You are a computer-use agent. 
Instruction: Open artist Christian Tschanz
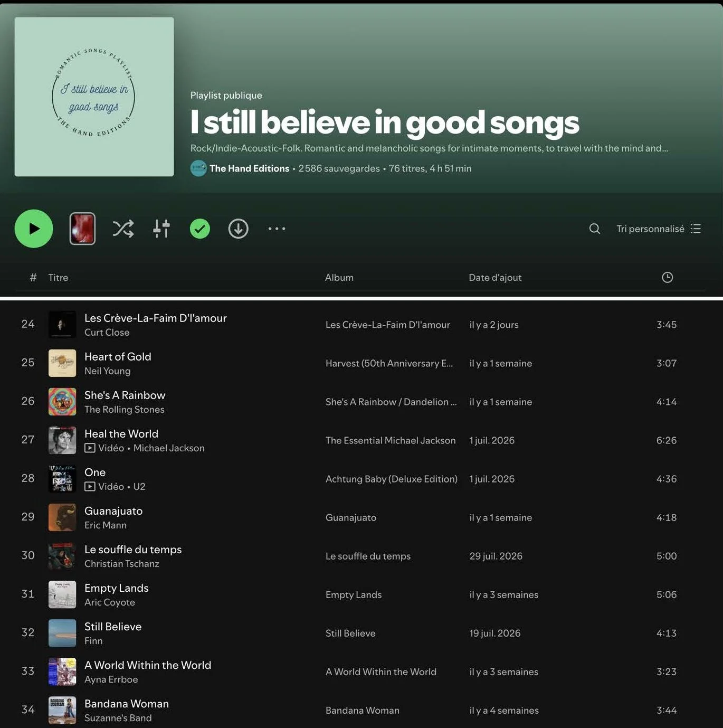pos(122,564)
